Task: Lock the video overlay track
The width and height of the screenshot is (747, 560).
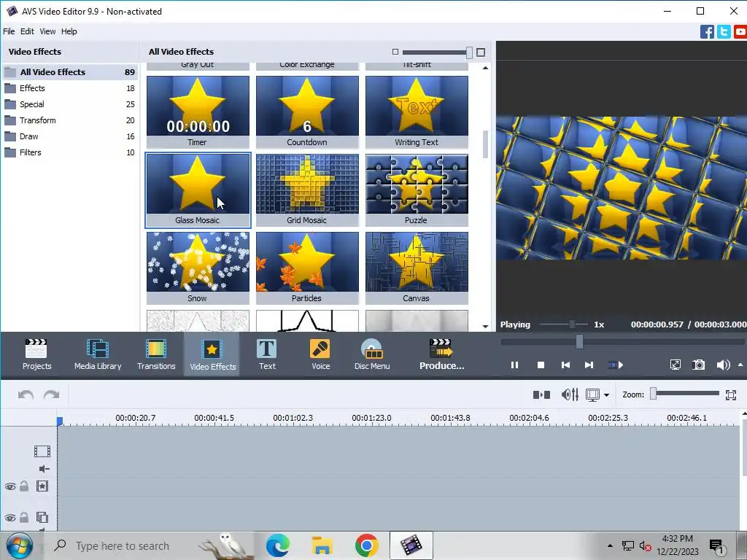Action: pyautogui.click(x=24, y=517)
